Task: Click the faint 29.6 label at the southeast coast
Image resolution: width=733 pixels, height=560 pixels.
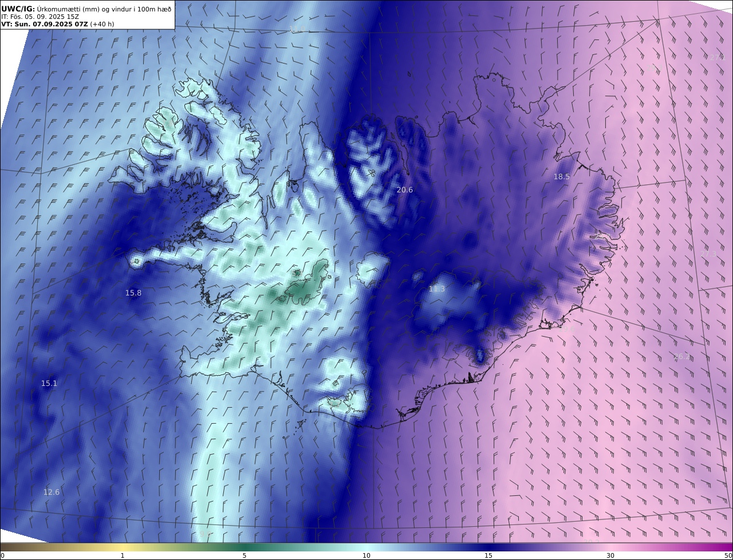Action: 566,329
